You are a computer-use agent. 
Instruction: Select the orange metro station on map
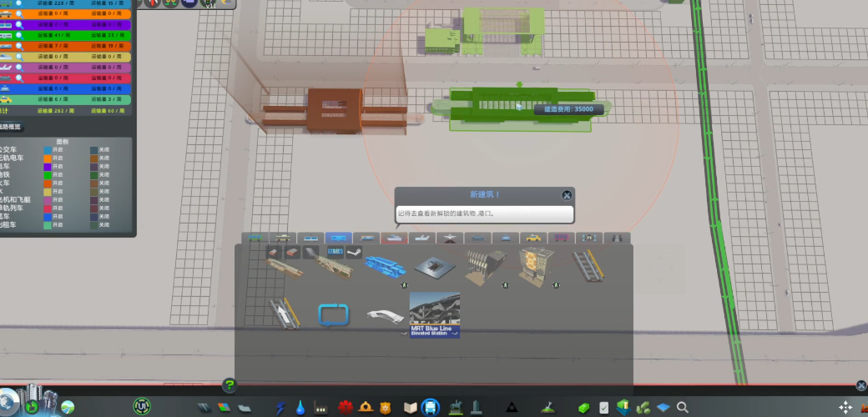335,109
